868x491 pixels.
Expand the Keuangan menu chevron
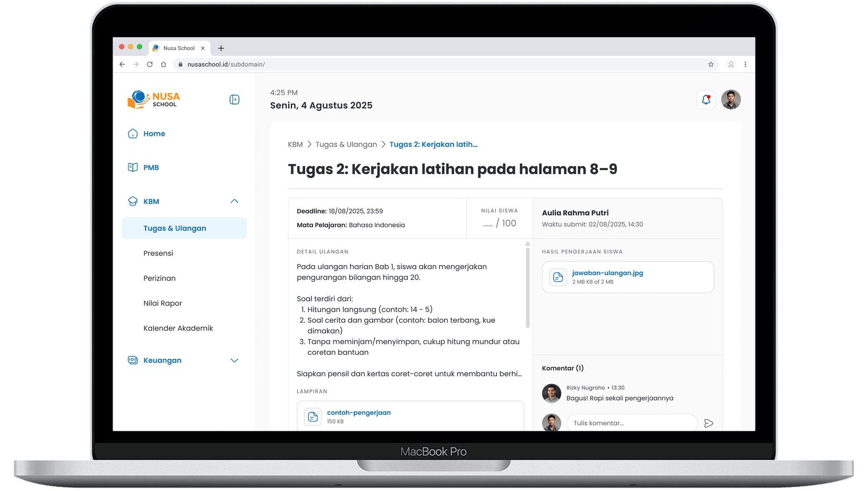[x=234, y=361]
